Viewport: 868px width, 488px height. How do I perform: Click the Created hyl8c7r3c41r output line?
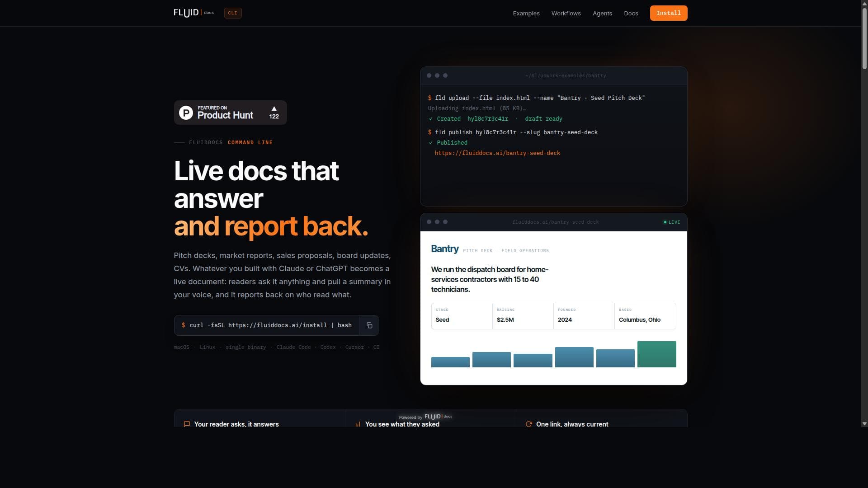495,119
